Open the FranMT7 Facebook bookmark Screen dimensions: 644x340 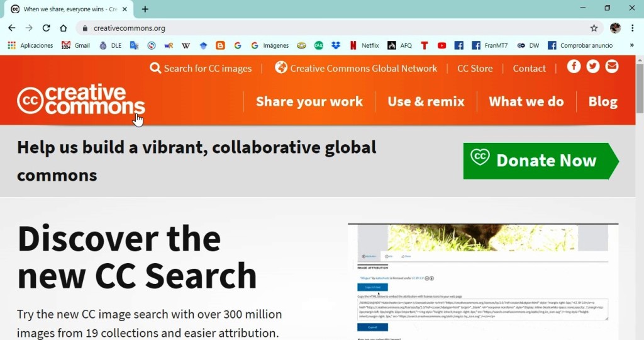coord(490,45)
